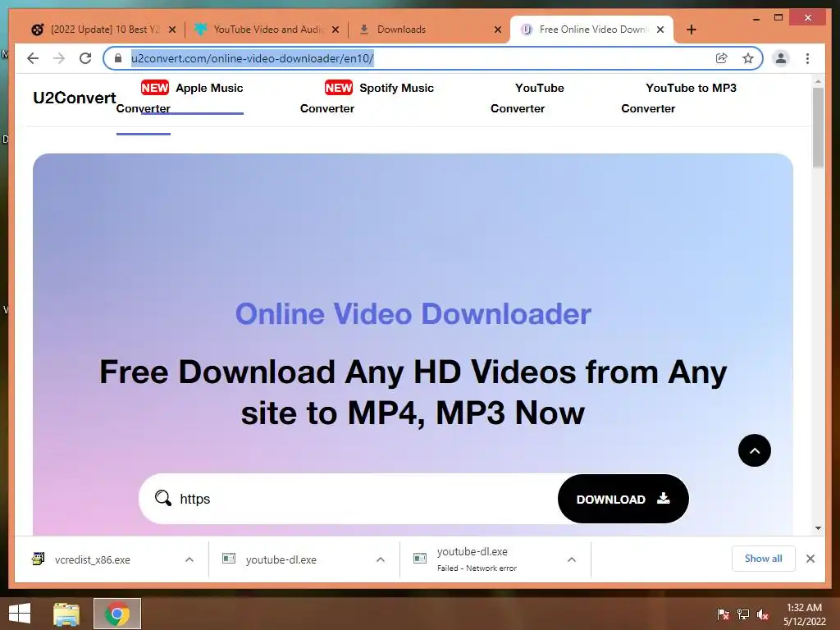Minimize the Chrome window

coord(756,18)
